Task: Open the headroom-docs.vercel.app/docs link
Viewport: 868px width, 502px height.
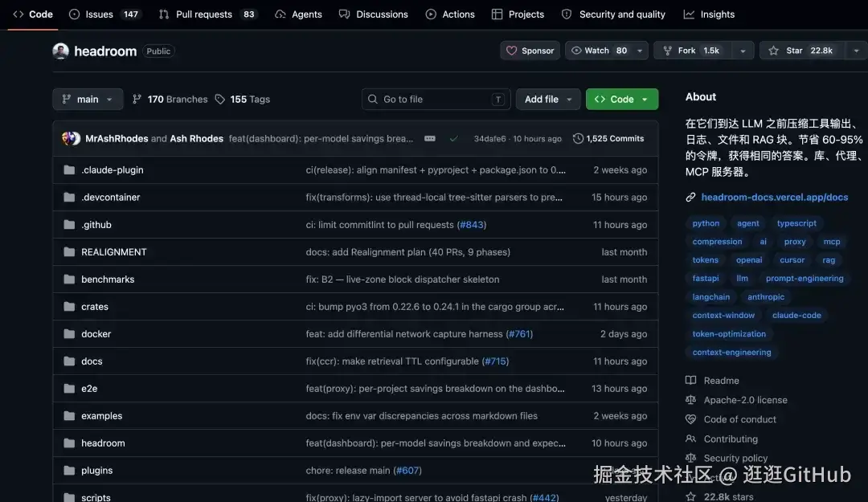Action: [775, 197]
